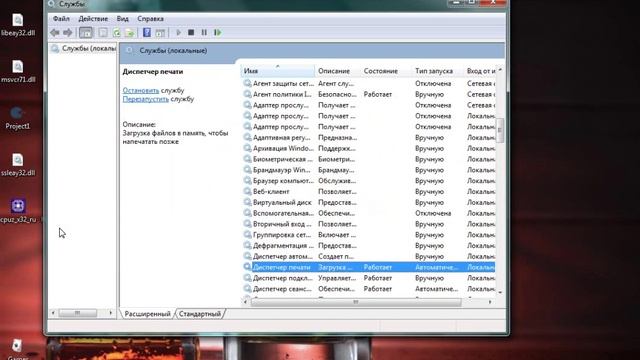Click the Back arrow in toolbar

point(55,33)
